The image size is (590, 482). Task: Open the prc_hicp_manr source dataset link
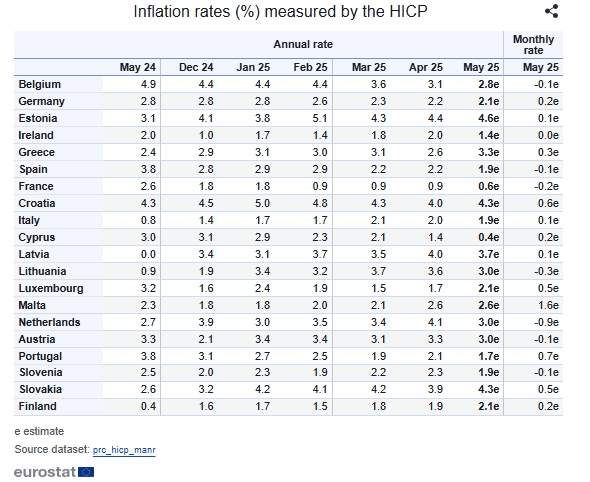point(124,450)
